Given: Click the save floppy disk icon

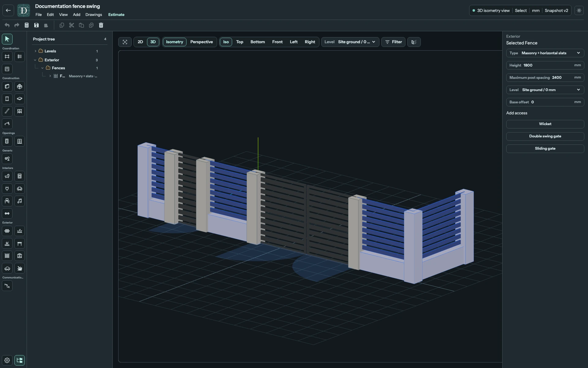Looking at the screenshot, I should (x=36, y=25).
